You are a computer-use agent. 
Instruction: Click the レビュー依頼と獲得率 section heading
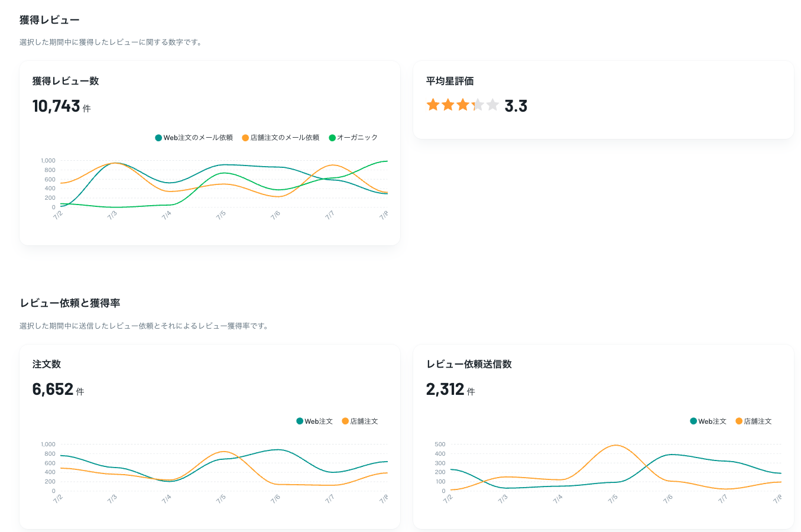70,303
